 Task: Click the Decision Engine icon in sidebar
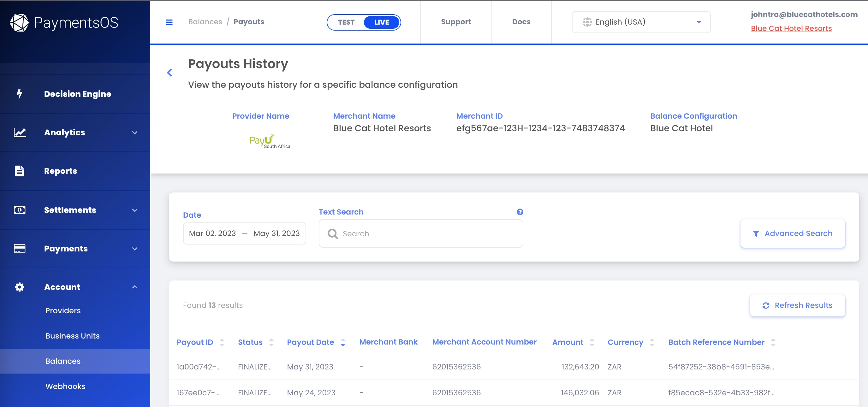click(19, 94)
